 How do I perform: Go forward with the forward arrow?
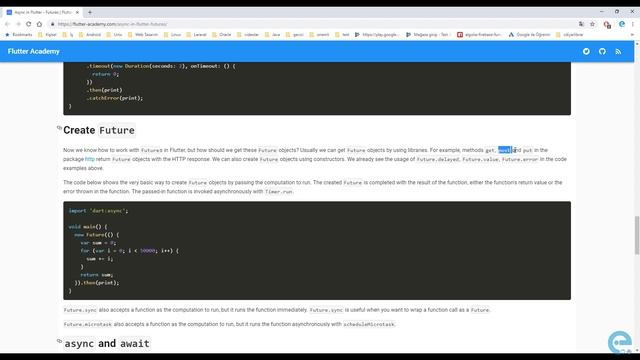pyautogui.click(x=18, y=24)
